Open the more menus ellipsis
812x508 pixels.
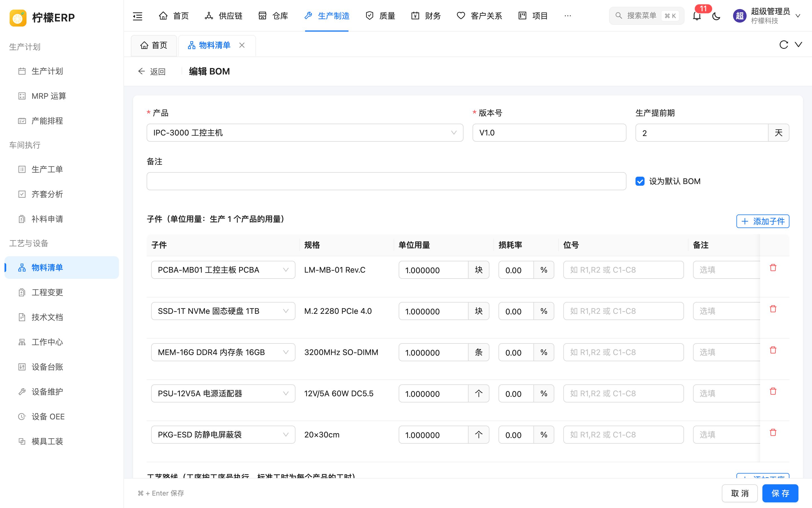pyautogui.click(x=568, y=16)
